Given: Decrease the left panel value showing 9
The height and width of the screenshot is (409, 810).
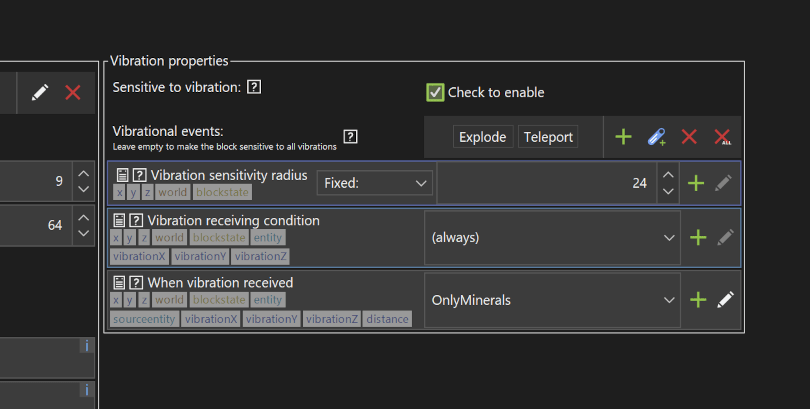Looking at the screenshot, I should [x=83, y=190].
